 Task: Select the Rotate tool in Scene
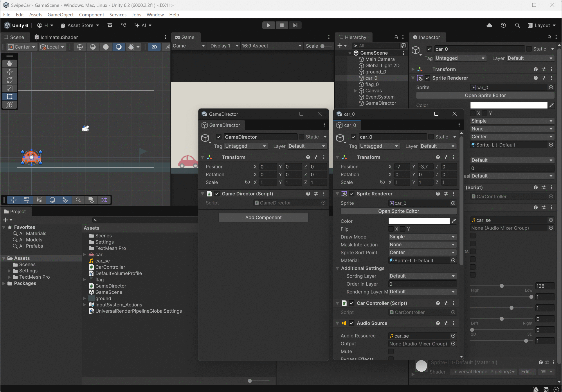9,80
